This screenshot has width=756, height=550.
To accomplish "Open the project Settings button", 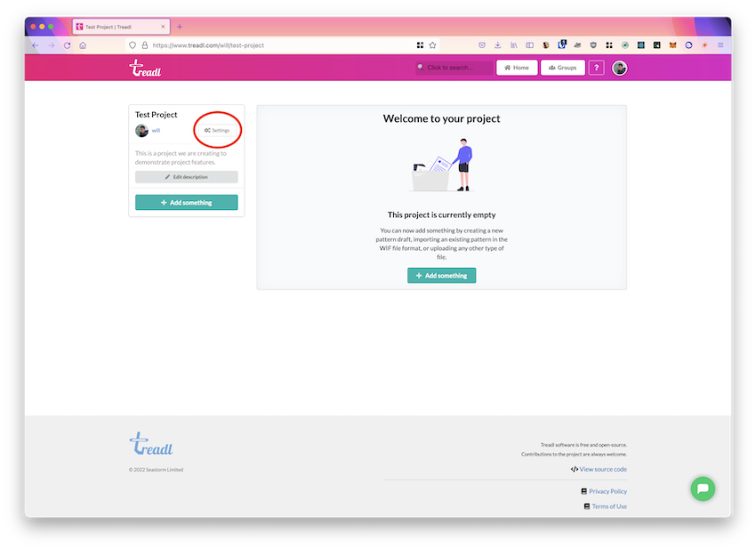I will (x=217, y=130).
